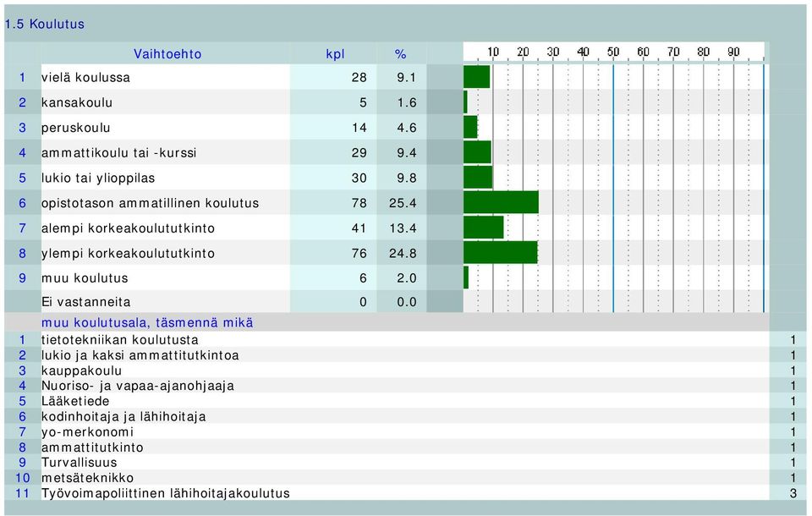Click the 'kpl' column header

click(335, 54)
